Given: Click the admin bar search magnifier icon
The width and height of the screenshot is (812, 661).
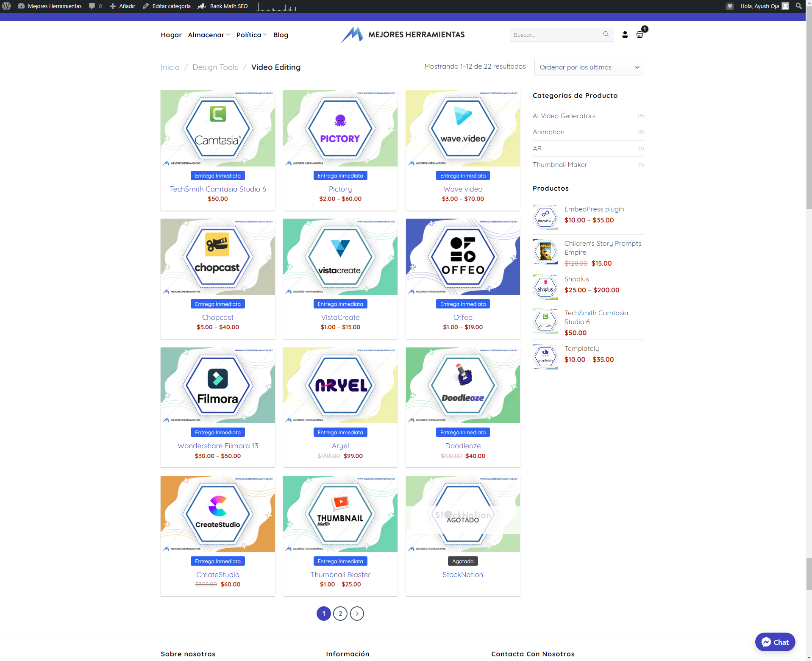Looking at the screenshot, I should (799, 6).
